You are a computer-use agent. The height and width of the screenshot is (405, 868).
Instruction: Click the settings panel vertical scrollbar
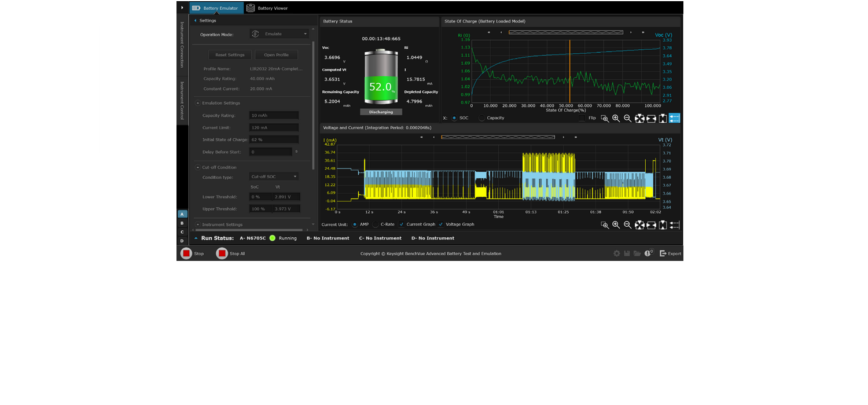[x=314, y=105]
